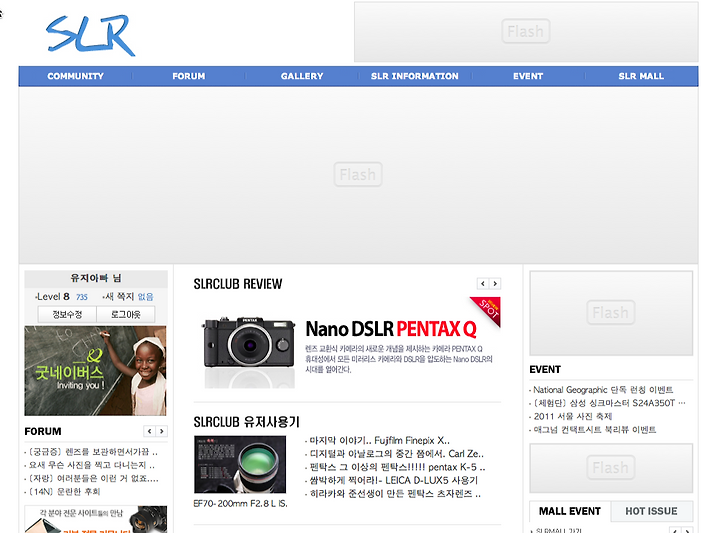Switch to the MALL EVENT tab
The height and width of the screenshot is (533, 720).
click(570, 511)
